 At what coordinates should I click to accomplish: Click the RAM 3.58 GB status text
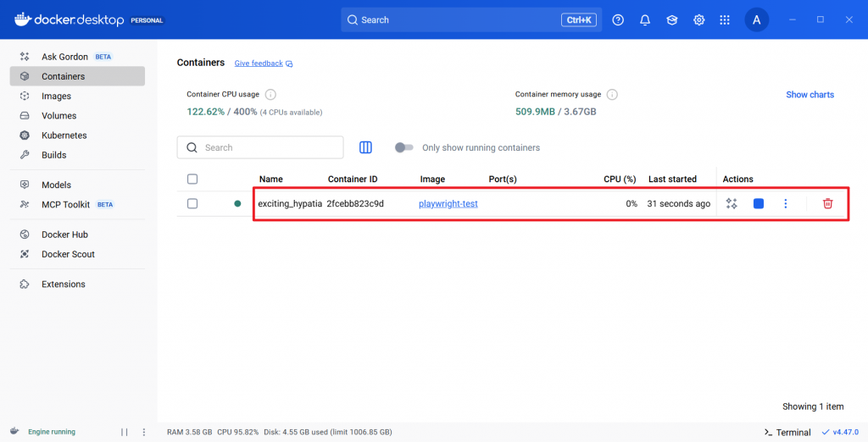point(189,432)
